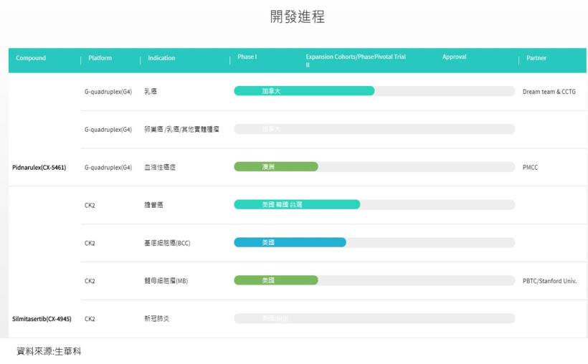588x364 pixels.
Task: Click the Phase I column header
Action: click(247, 57)
